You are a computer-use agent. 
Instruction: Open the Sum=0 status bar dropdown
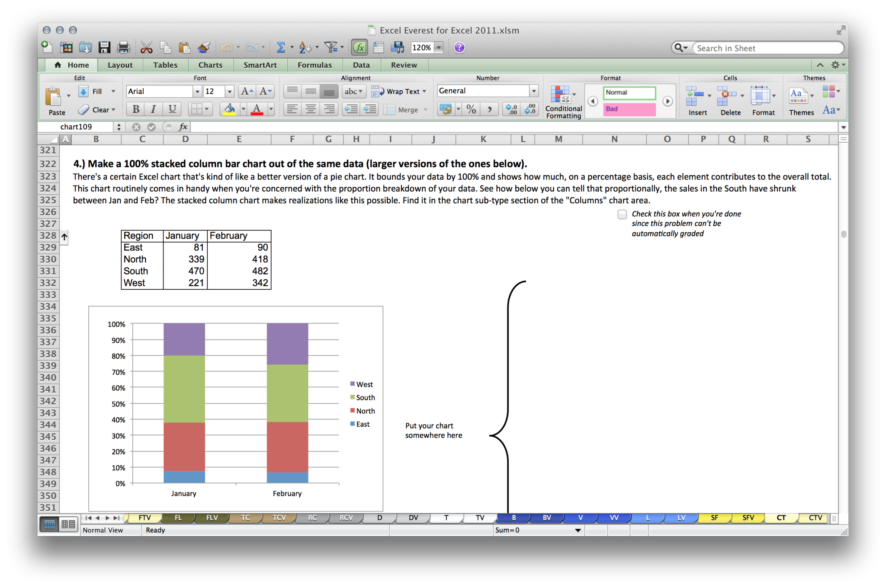coord(578,530)
